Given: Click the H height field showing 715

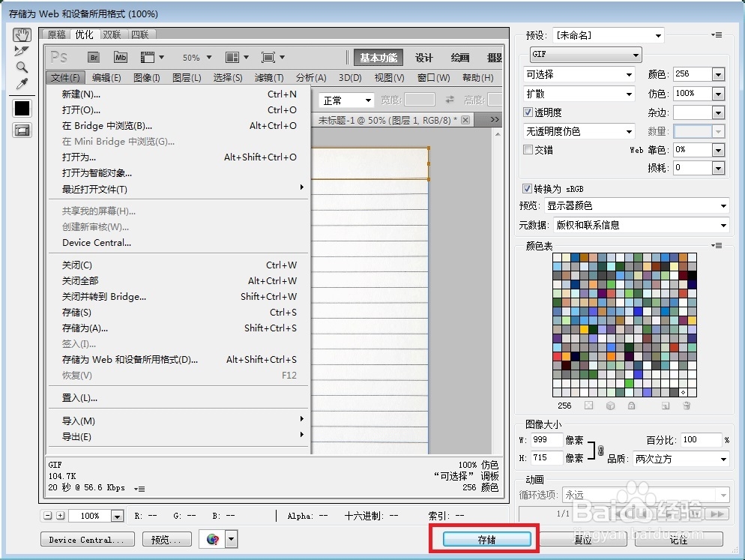Looking at the screenshot, I should 546,458.
